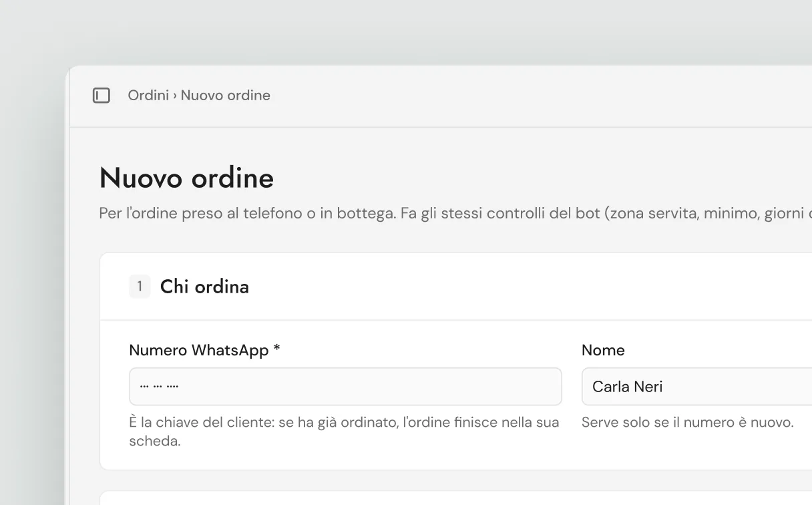Click the hint "Serve solo se il numero è nuovo."

coord(687,423)
